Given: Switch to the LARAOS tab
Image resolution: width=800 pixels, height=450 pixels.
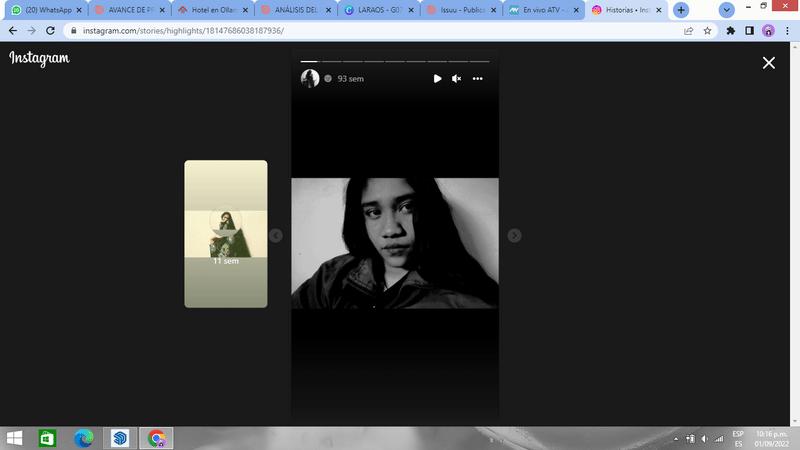Looking at the screenshot, I should click(x=379, y=10).
